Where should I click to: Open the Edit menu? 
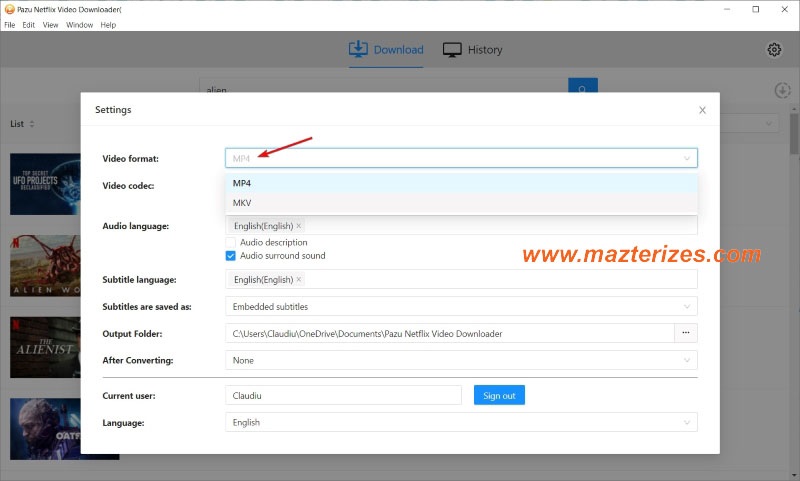point(29,25)
